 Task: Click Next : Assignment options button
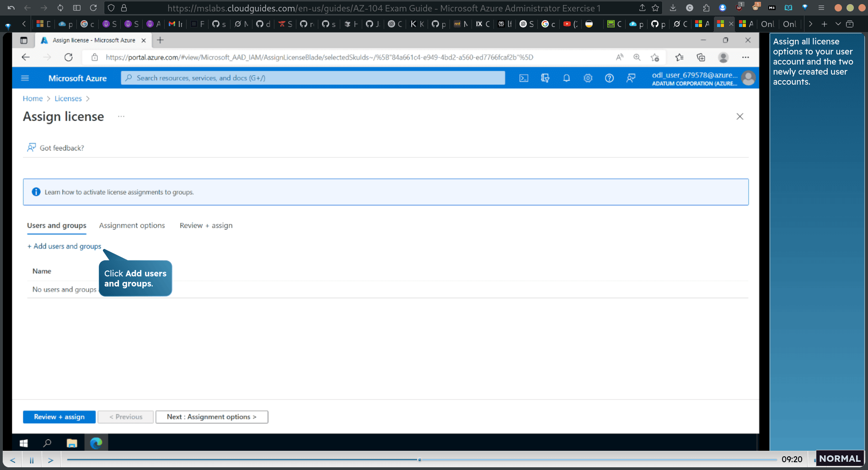point(212,417)
